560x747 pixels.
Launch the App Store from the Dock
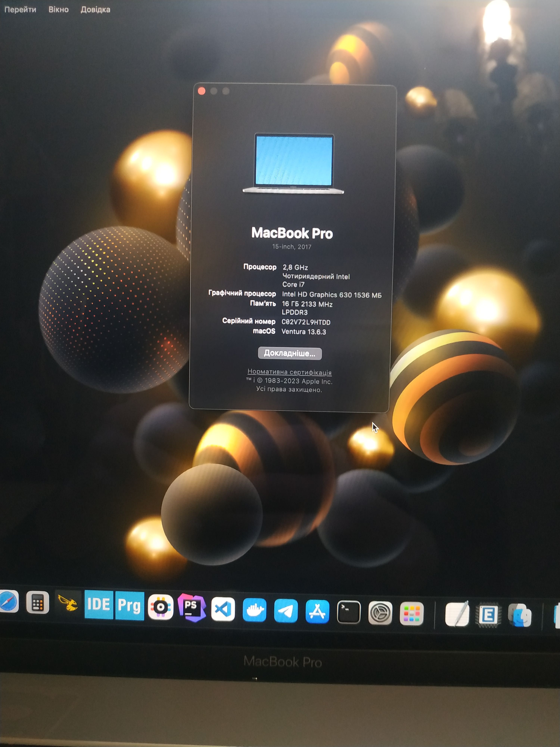(x=317, y=612)
